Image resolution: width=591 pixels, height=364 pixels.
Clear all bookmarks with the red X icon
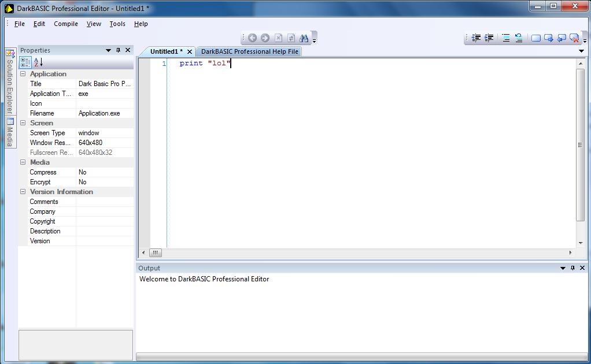[x=574, y=38]
